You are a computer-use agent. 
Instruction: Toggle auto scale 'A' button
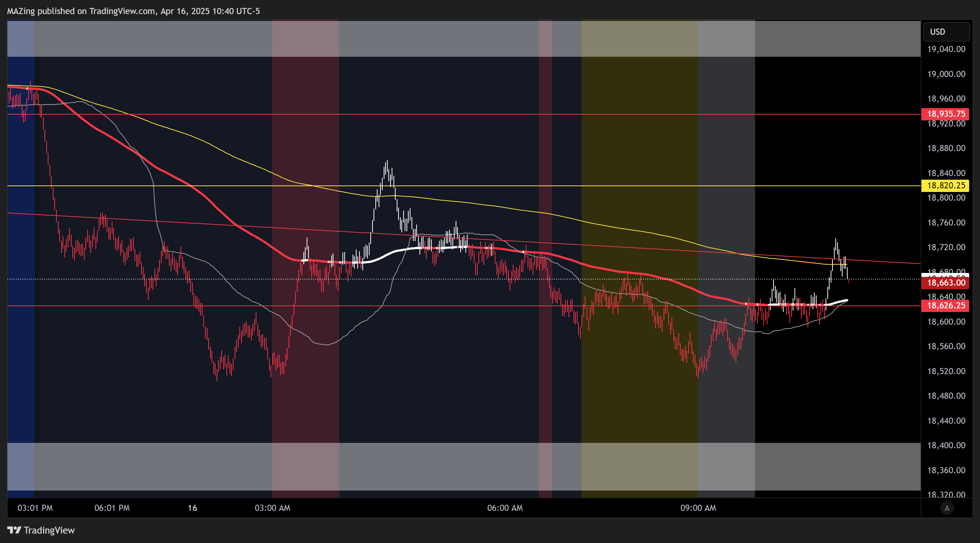click(947, 508)
